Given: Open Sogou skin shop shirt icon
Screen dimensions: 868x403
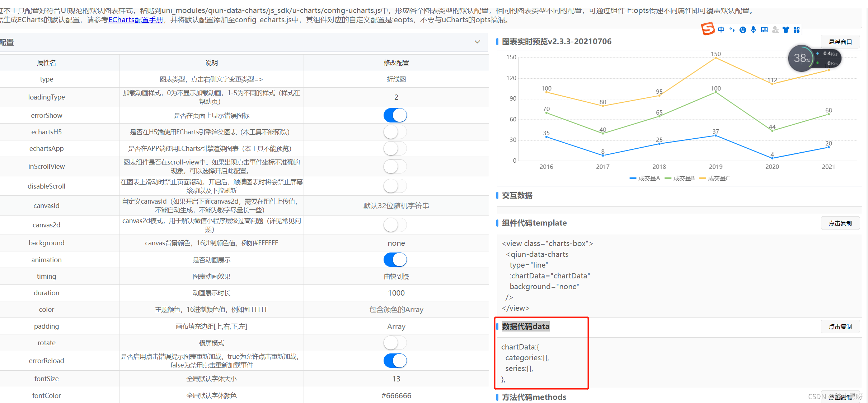Looking at the screenshot, I should pyautogui.click(x=786, y=30).
